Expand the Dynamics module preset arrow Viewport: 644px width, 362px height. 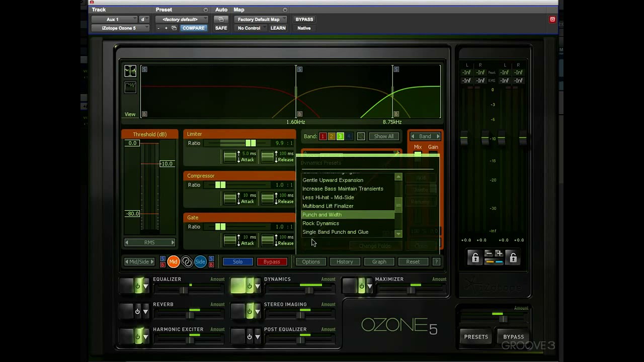pyautogui.click(x=257, y=286)
